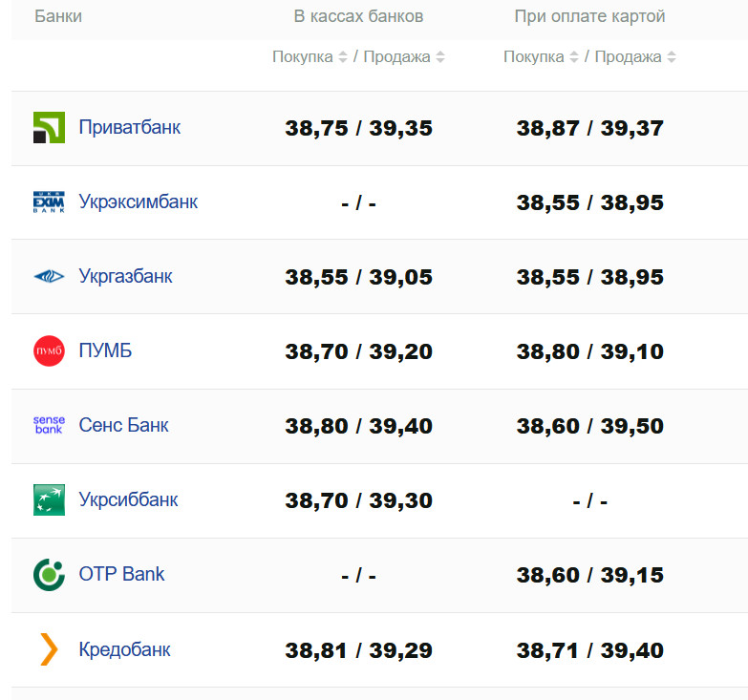The height and width of the screenshot is (700, 748).
Task: Click the Kredobank orange chevron logo
Action: [x=49, y=650]
